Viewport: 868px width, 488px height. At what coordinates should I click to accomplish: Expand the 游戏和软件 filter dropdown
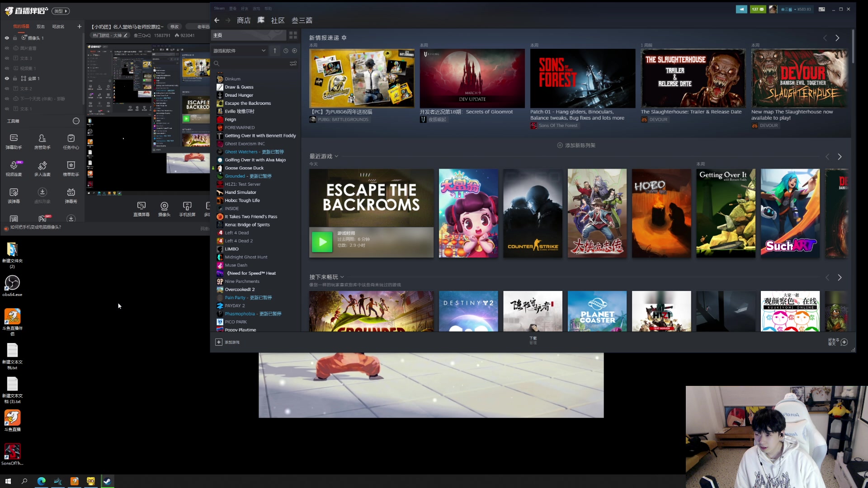(x=263, y=51)
